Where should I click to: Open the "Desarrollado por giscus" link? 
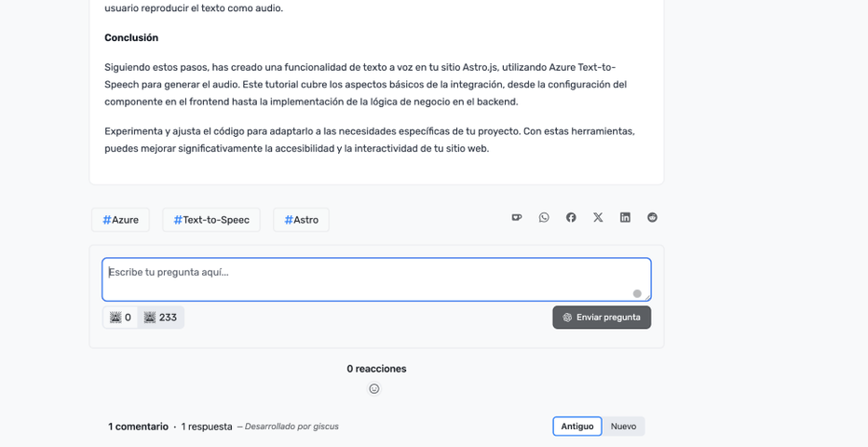pos(292,427)
